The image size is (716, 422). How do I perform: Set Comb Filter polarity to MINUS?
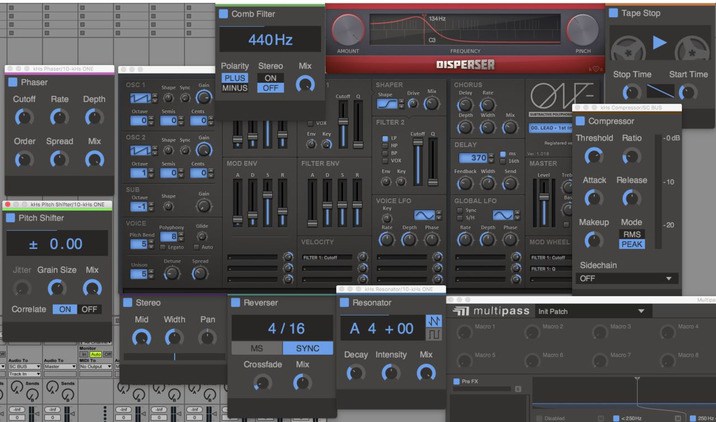235,88
